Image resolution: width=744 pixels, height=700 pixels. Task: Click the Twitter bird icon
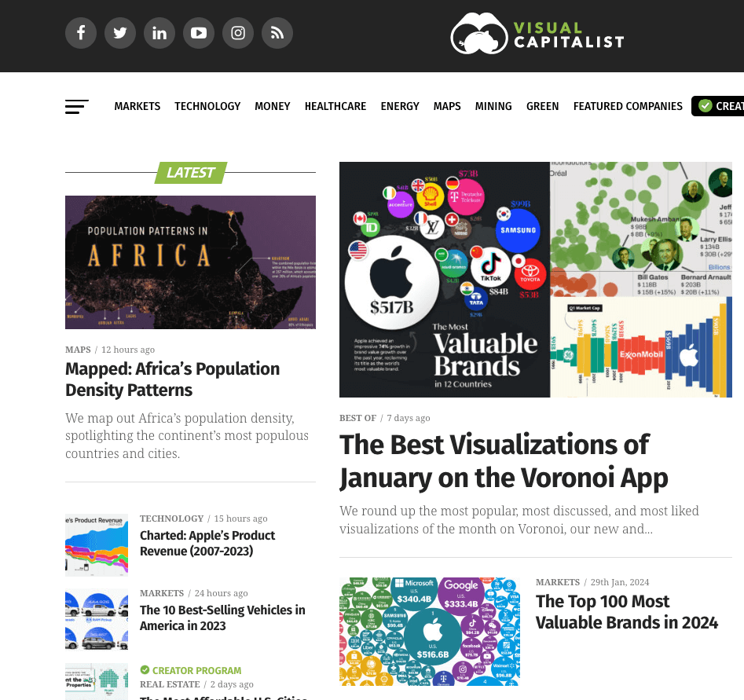tap(120, 33)
